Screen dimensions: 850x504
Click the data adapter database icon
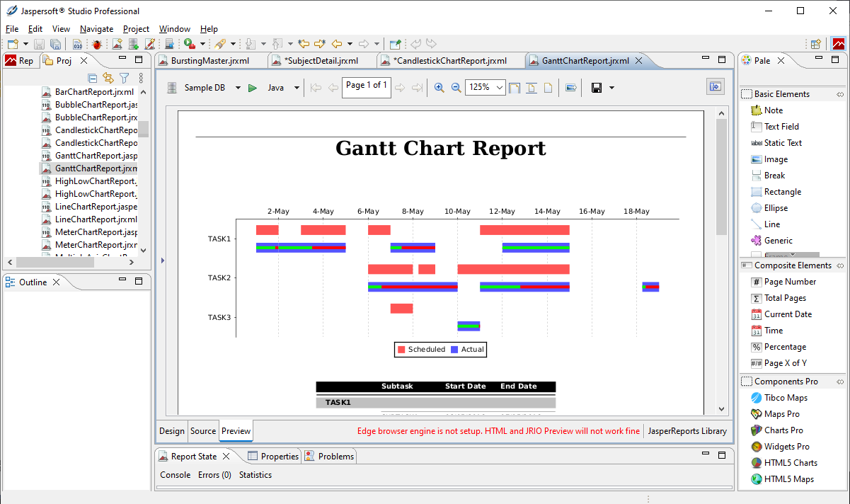point(171,88)
